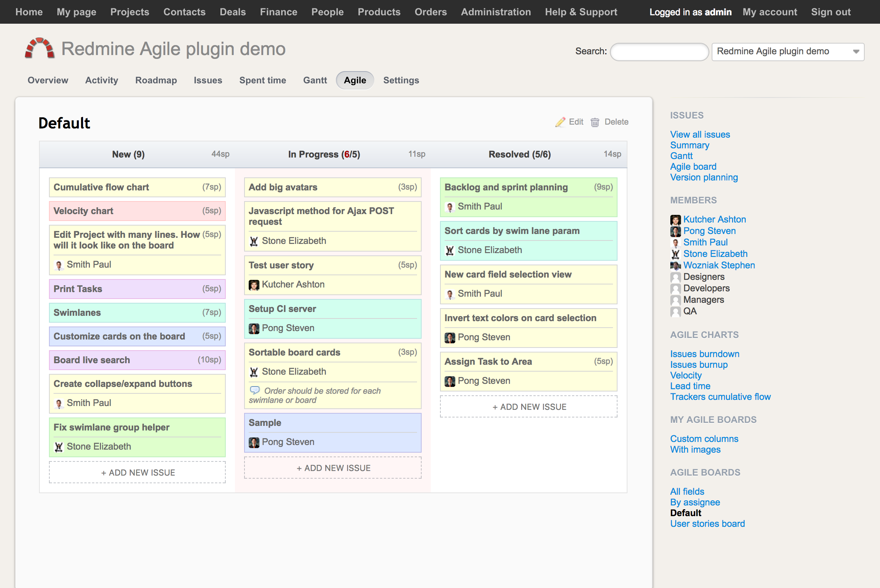Image resolution: width=880 pixels, height=588 pixels.
Task: Click Kutcher Ashton's avatar in Members
Action: (x=675, y=220)
